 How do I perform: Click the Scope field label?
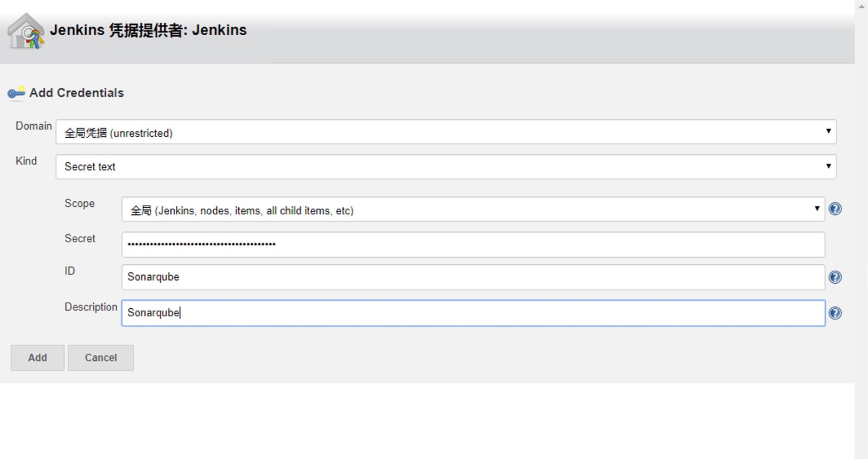coord(79,203)
